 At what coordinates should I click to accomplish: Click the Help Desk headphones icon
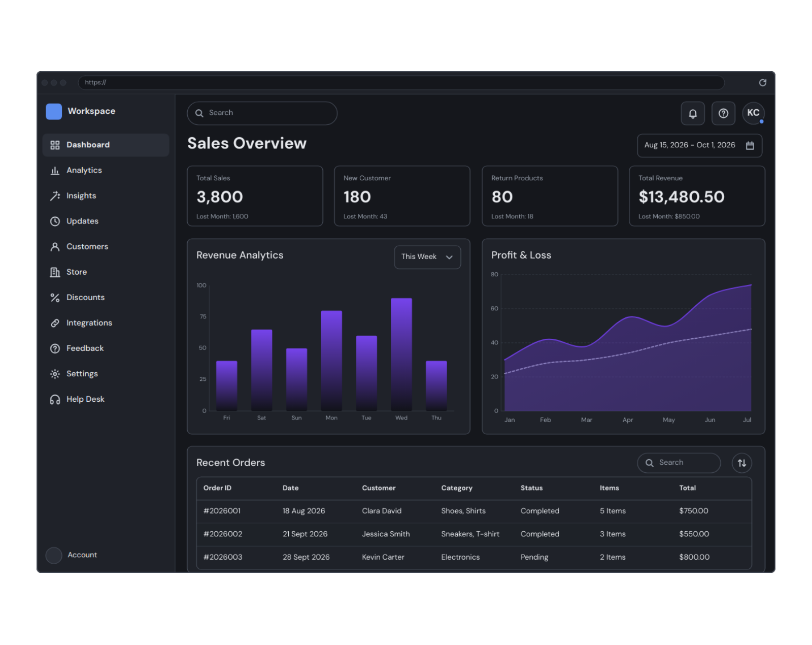coord(55,399)
